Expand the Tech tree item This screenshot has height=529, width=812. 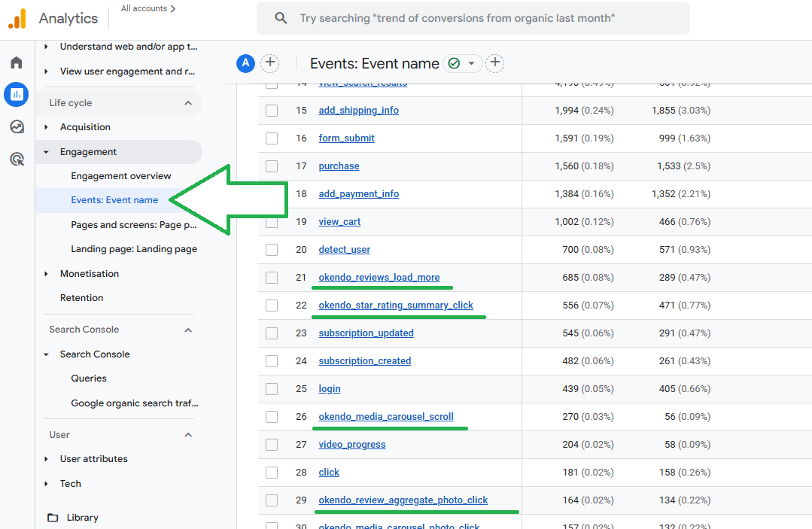coord(46,484)
